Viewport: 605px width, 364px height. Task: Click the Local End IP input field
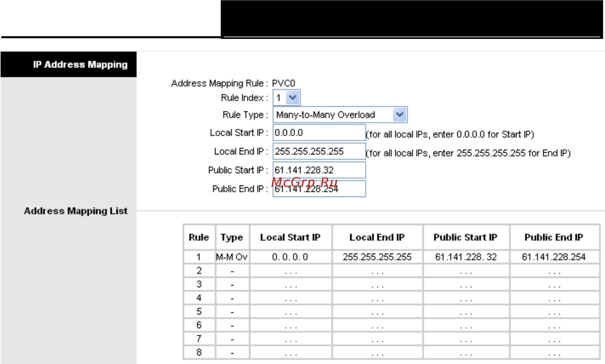(319, 151)
